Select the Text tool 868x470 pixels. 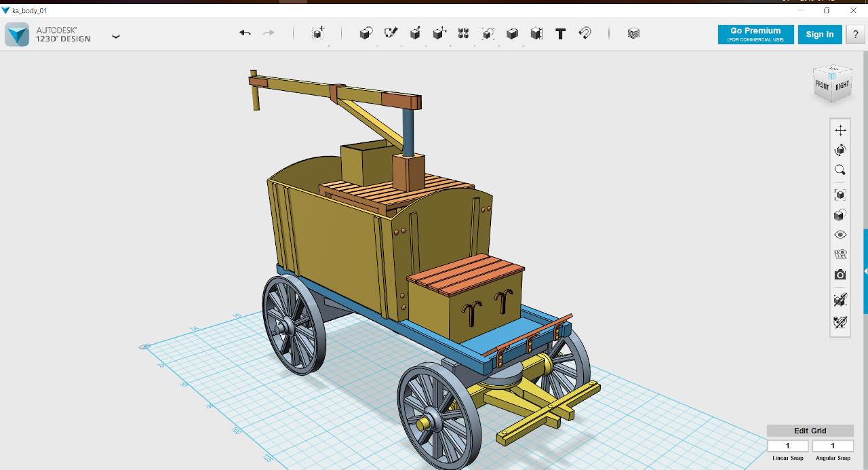click(x=560, y=33)
